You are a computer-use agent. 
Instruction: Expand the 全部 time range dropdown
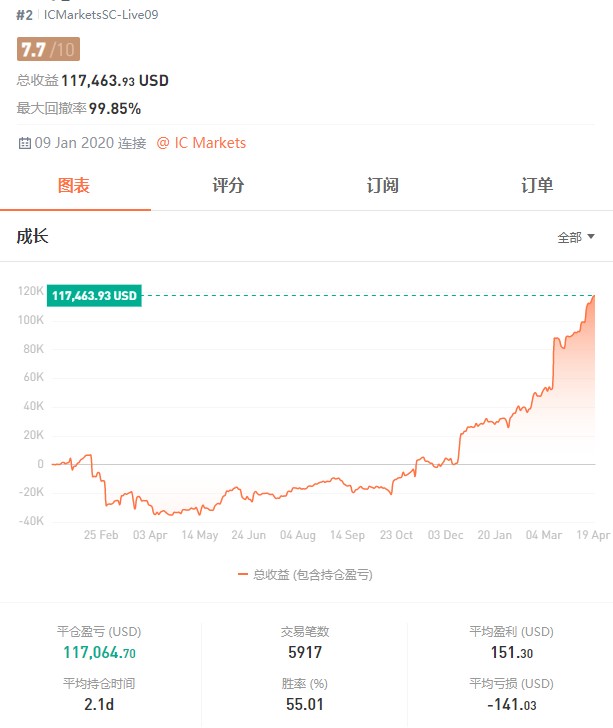pos(576,237)
